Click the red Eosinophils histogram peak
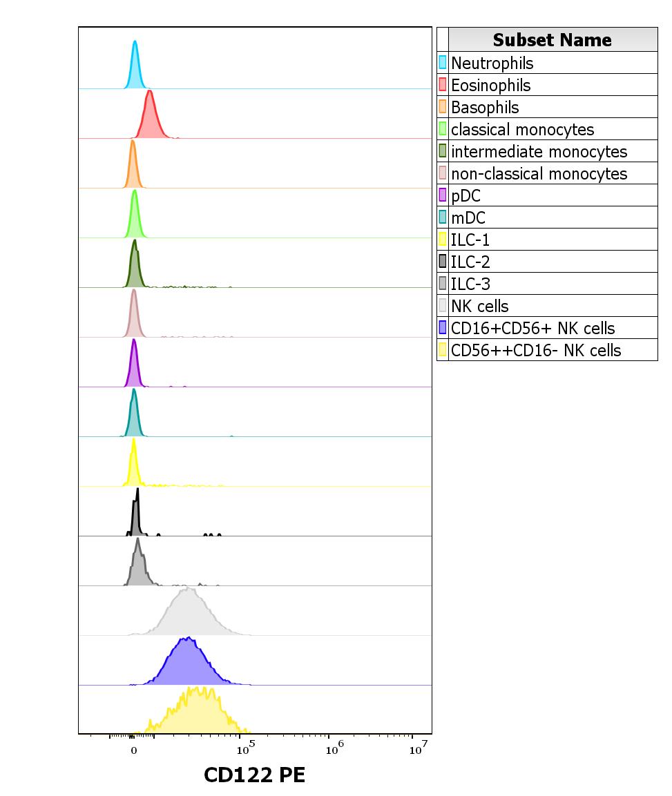The height and width of the screenshot is (796, 672). click(150, 117)
